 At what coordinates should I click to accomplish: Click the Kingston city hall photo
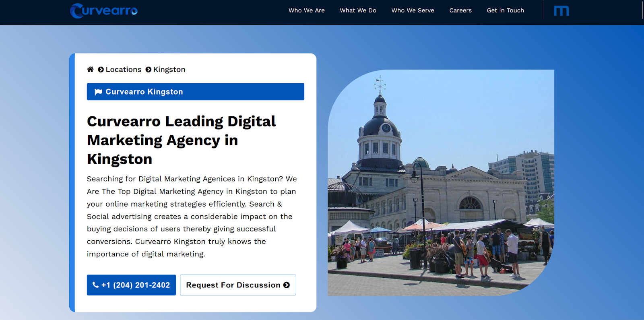click(441, 183)
